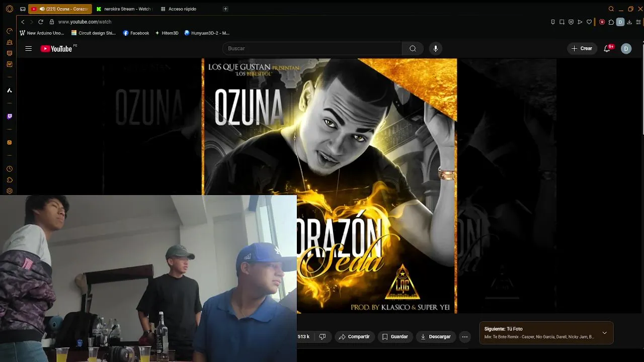Dislike the video with thumbs down
This screenshot has height=362, width=644.
(323, 337)
